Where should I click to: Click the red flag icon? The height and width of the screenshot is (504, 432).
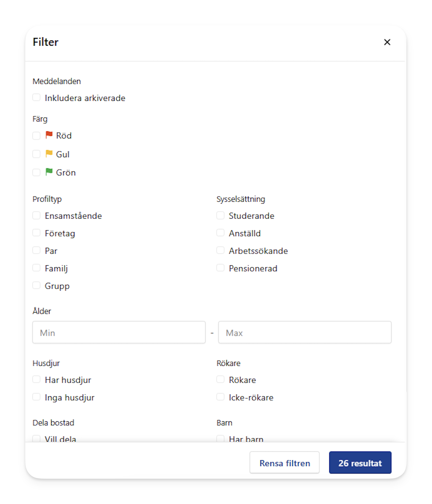click(49, 135)
